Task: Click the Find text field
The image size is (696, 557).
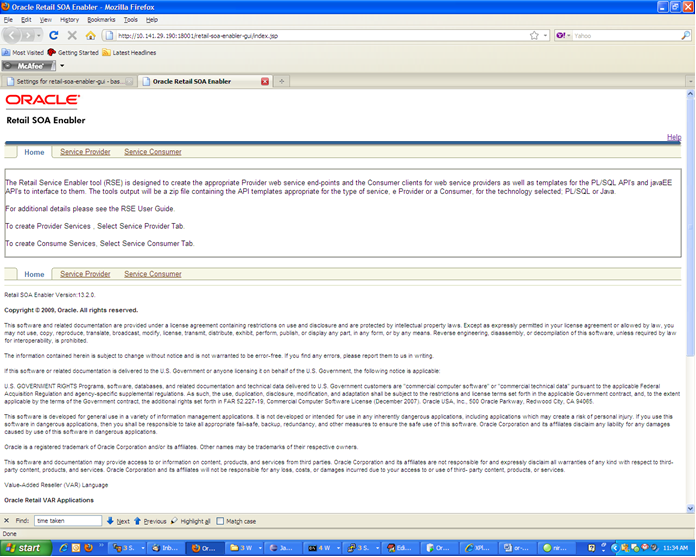Action: click(x=68, y=521)
